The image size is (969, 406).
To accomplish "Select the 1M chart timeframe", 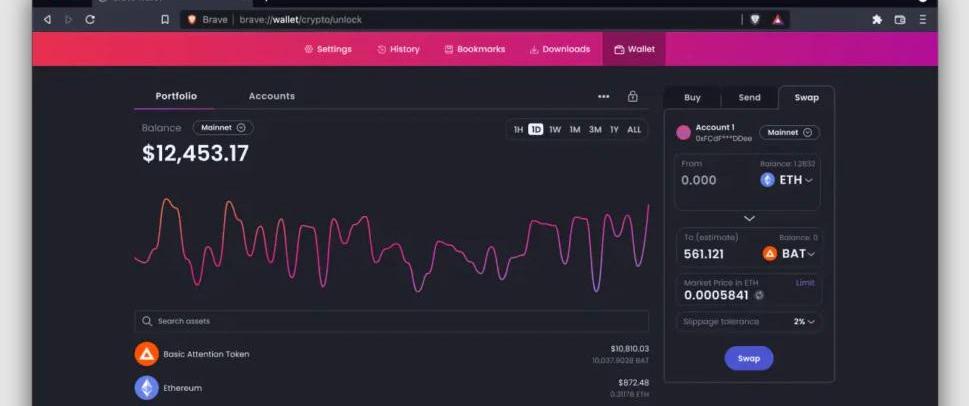I will click(x=575, y=130).
